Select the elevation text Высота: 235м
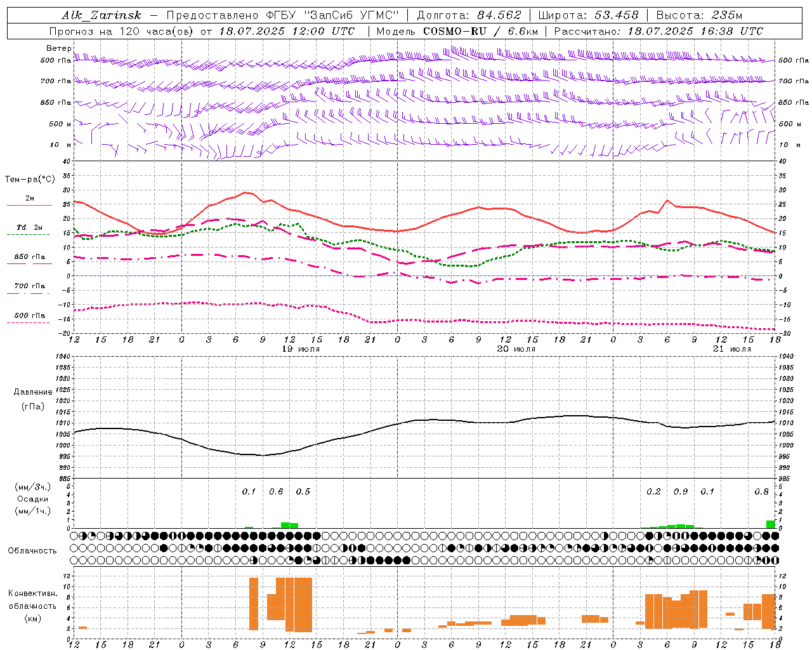 [x=699, y=15]
